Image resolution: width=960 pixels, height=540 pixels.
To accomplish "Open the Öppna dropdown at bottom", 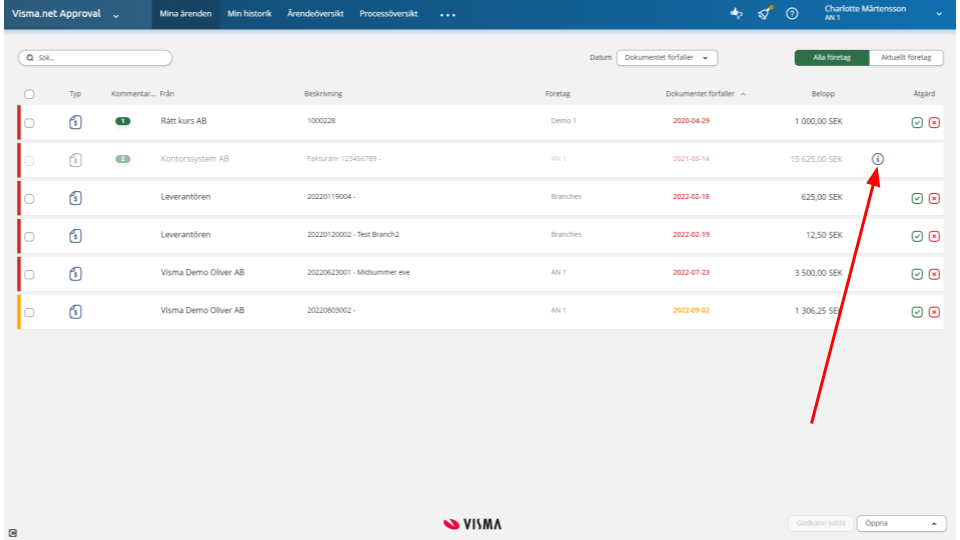I will 901,523.
